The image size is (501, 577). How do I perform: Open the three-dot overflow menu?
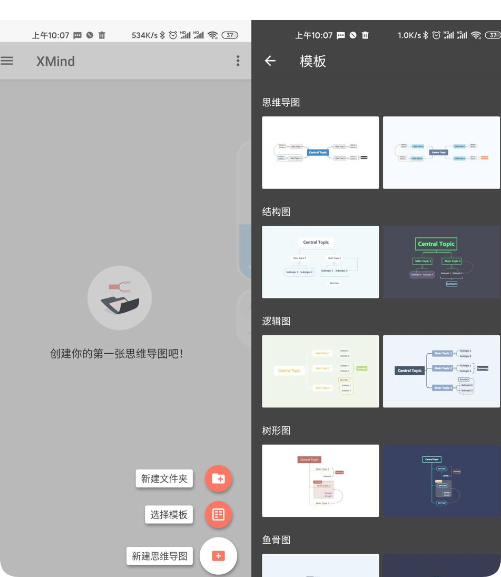238,61
